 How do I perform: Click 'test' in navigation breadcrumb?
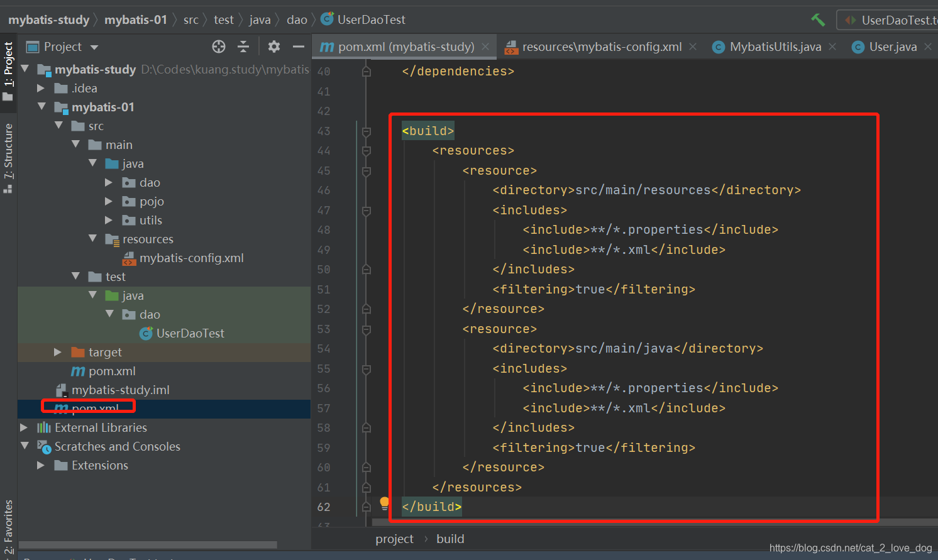pyautogui.click(x=224, y=19)
